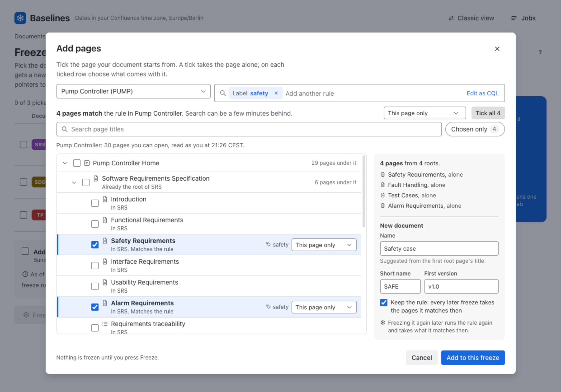Click the Tick all 4 button
This screenshot has width=561, height=392.
click(x=488, y=113)
